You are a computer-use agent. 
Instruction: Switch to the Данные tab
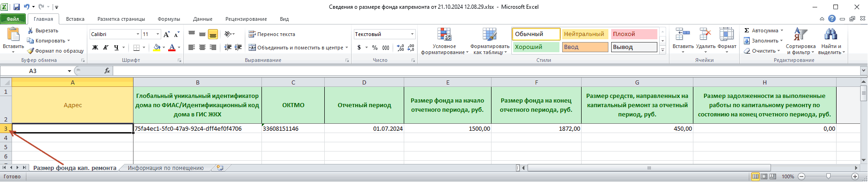(x=202, y=19)
